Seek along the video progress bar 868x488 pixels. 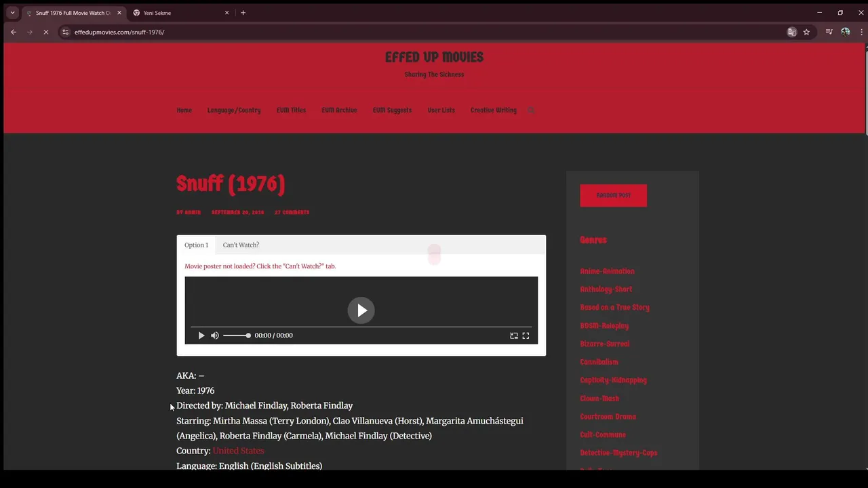(361, 327)
